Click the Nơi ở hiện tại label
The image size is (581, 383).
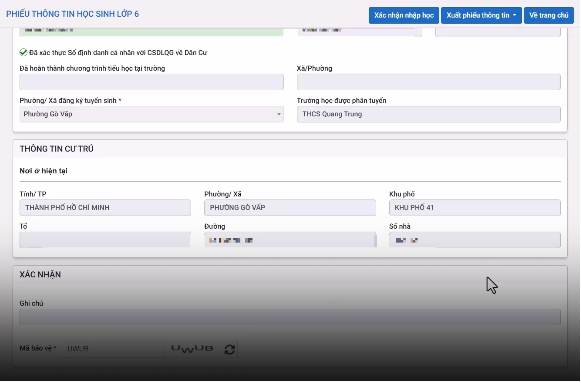(43, 171)
